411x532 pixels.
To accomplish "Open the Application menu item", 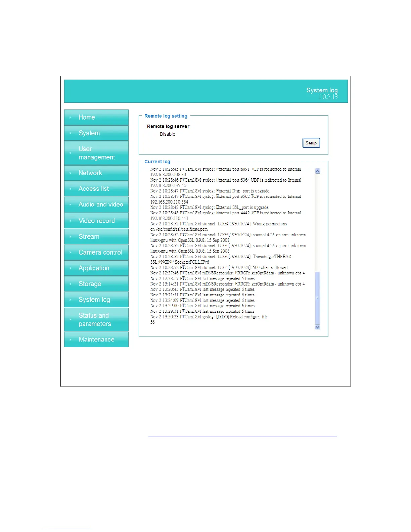I will [x=96, y=268].
